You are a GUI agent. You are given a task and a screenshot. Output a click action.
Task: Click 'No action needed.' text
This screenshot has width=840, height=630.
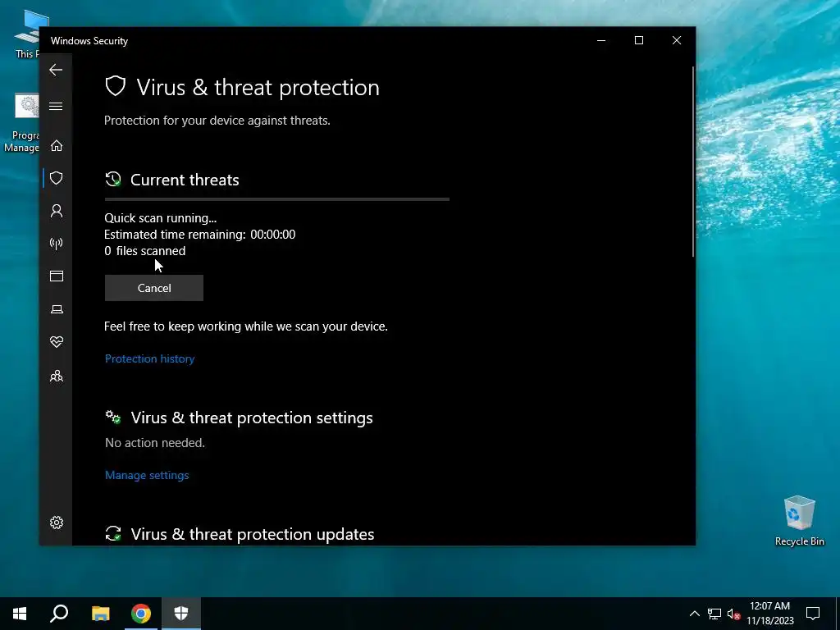(155, 443)
